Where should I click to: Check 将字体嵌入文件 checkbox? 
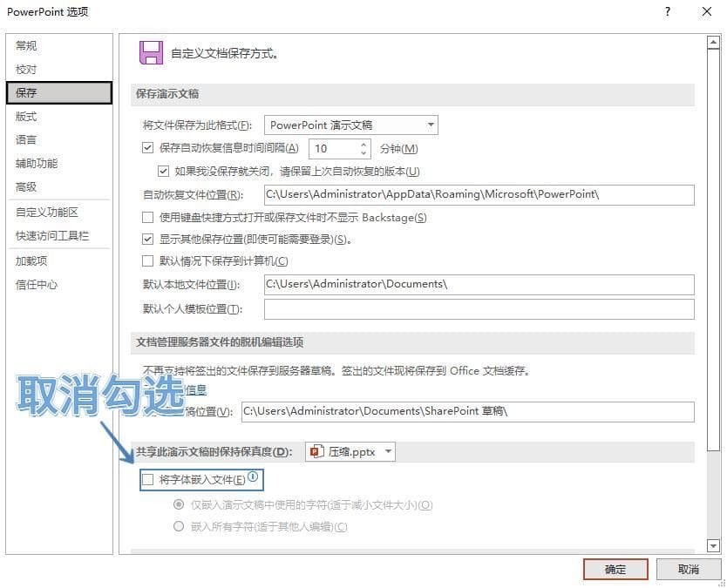[x=147, y=480]
